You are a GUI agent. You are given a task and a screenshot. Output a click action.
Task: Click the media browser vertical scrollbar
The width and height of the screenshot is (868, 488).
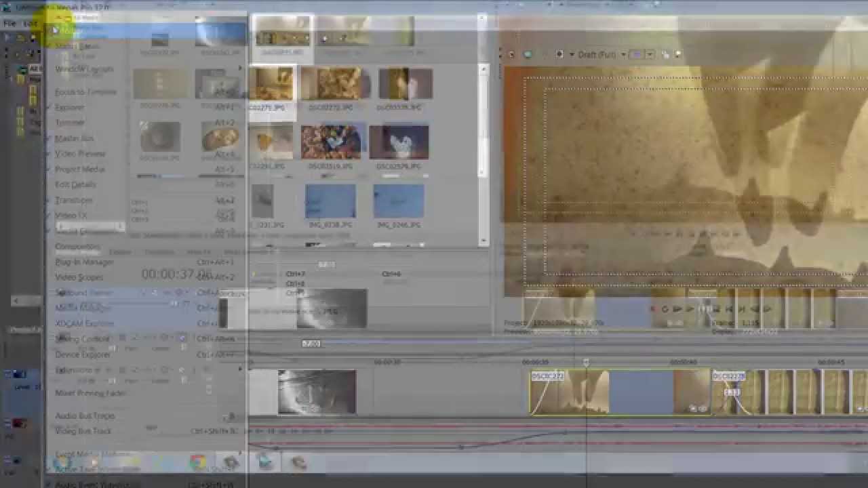point(484,154)
